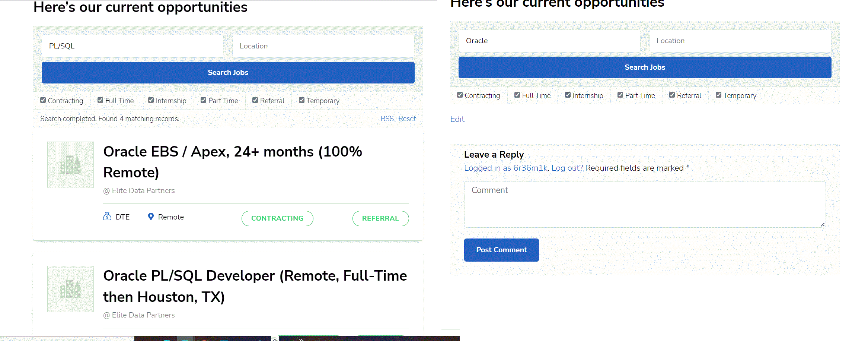Viewport: 868px width, 341px height.
Task: Click the Oracle EBS job company logo
Action: pos(70,165)
